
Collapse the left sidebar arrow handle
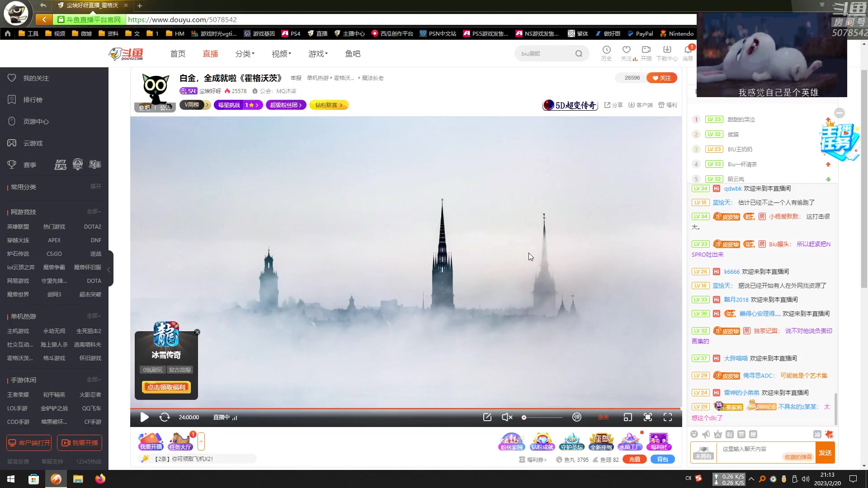pos(109,270)
